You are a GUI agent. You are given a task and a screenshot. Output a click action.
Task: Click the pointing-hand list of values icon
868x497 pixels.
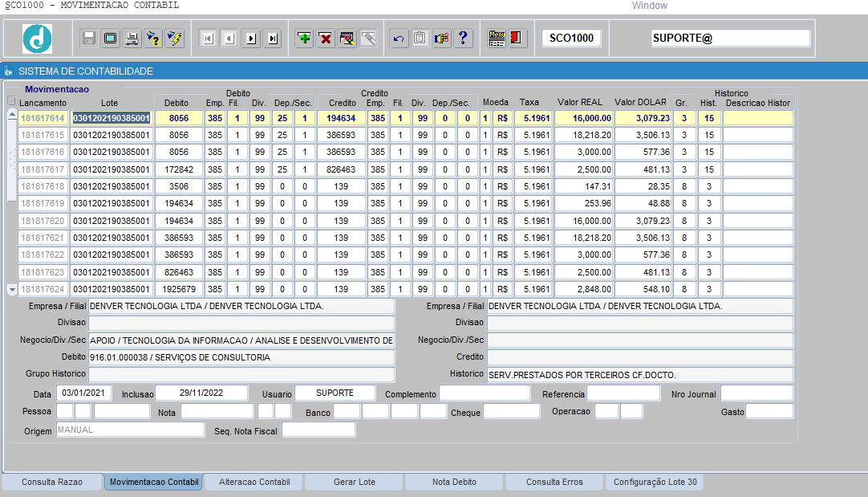coord(442,39)
